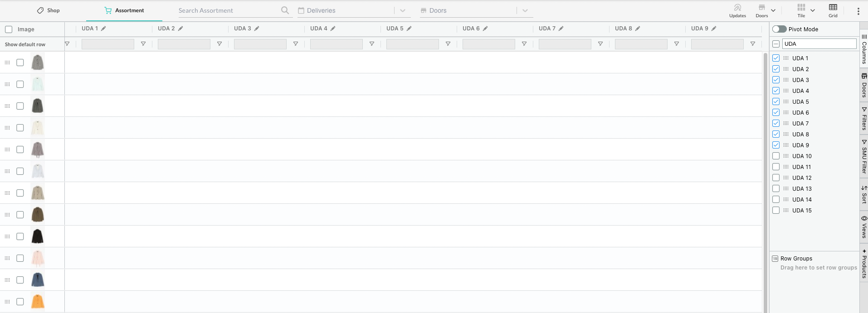This screenshot has width=868, height=313.
Task: Check the UDA 12 column
Action: [776, 178]
